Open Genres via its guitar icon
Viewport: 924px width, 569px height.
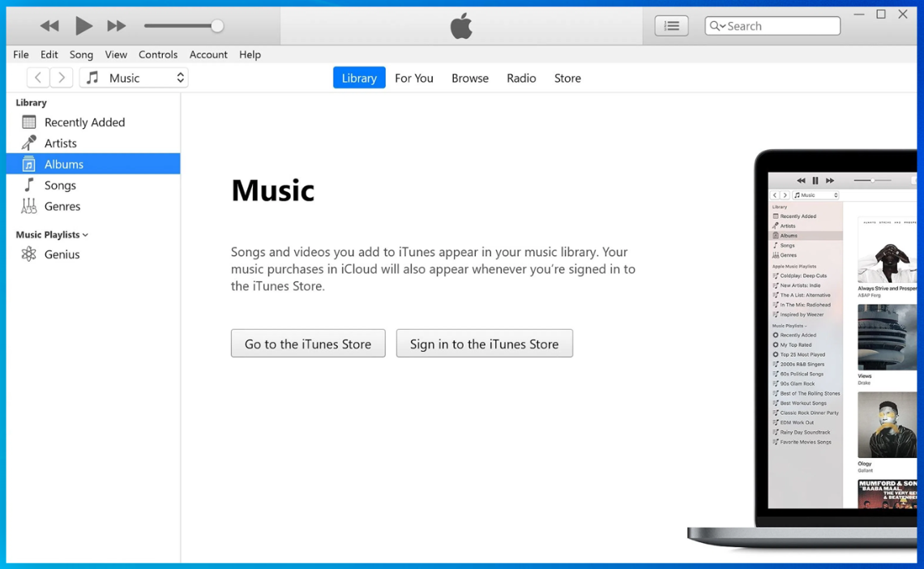(29, 207)
